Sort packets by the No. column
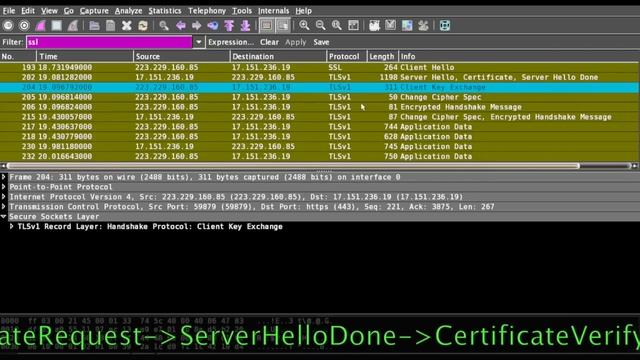Viewport: 640px width, 360px height. 18,56
